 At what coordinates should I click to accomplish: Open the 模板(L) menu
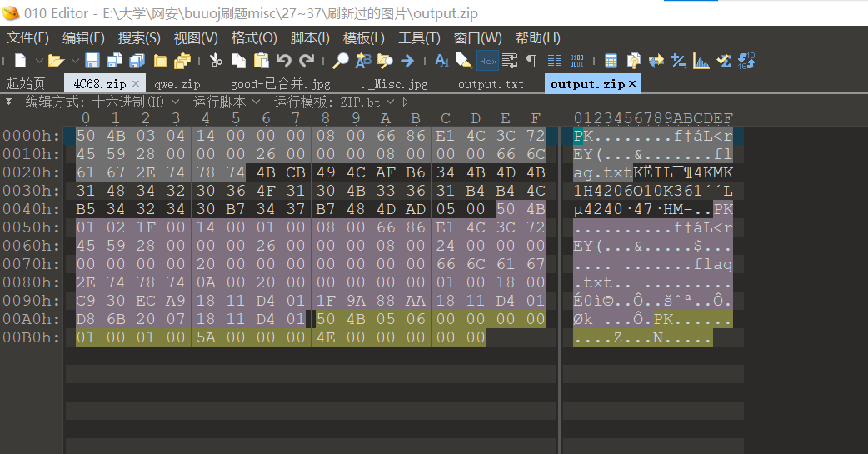pyautogui.click(x=364, y=38)
